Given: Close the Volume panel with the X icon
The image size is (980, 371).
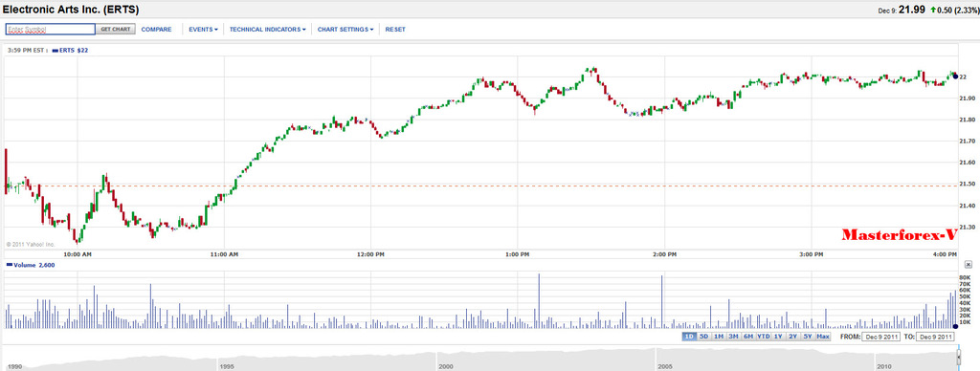Looking at the screenshot, I should point(968,265).
